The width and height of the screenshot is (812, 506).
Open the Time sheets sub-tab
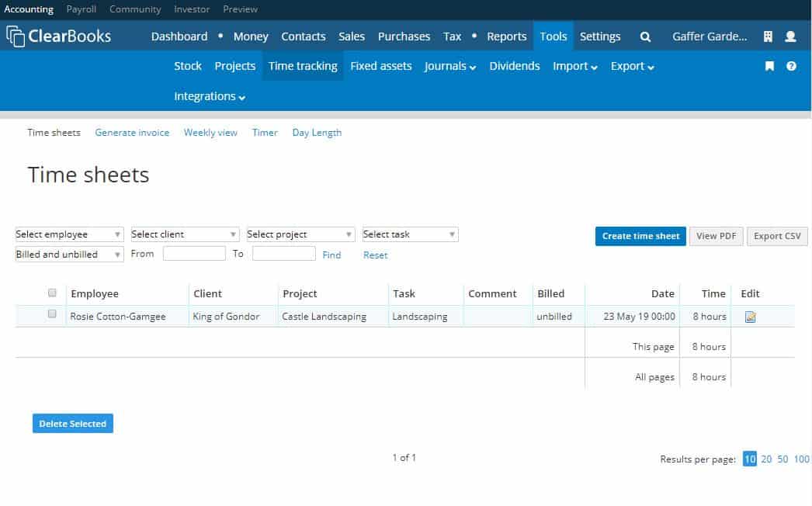click(x=54, y=133)
